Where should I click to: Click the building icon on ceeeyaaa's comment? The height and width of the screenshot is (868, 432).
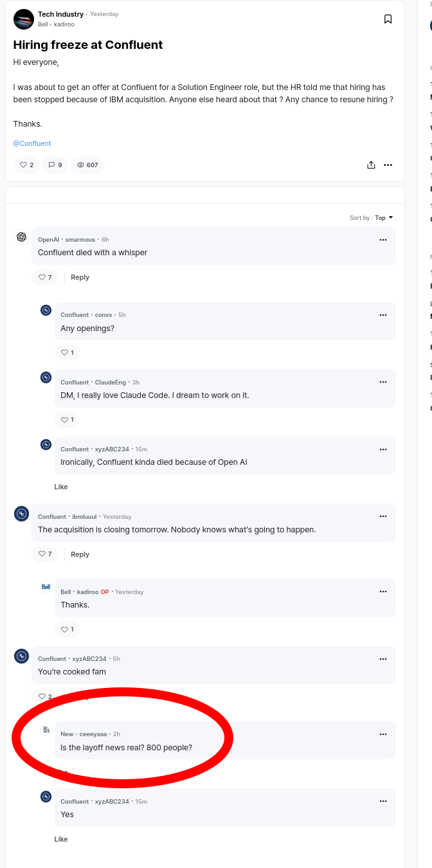(46, 728)
